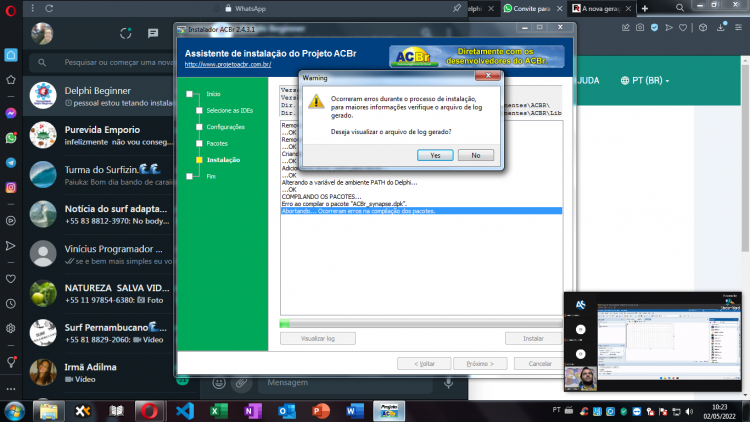Image resolution: width=750 pixels, height=422 pixels.
Task: Open the Delphi Beginner chat
Action: (99, 96)
